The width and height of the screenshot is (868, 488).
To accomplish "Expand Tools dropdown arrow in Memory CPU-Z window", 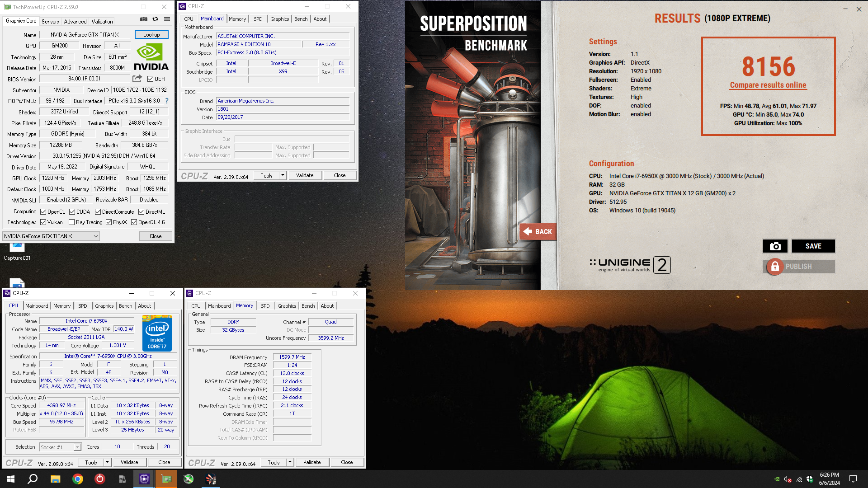I will click(290, 462).
